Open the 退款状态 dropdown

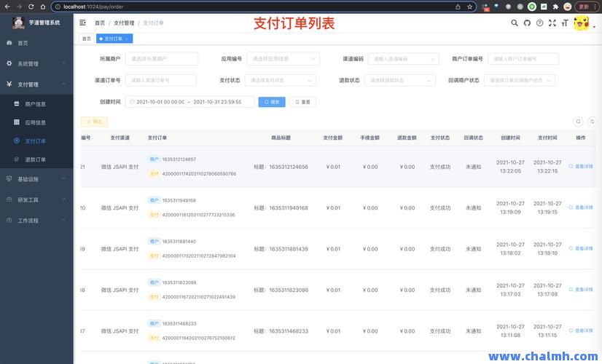click(400, 80)
